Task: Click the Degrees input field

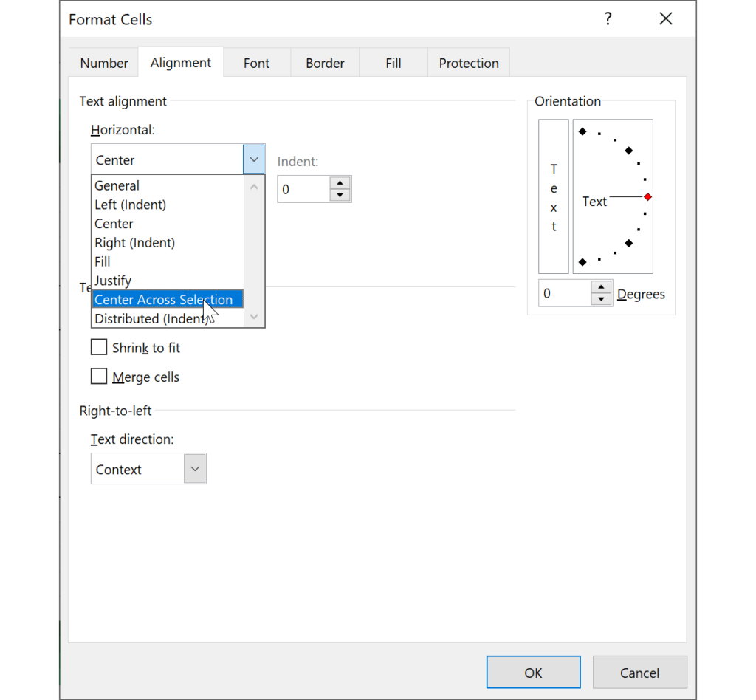Action: pyautogui.click(x=565, y=293)
